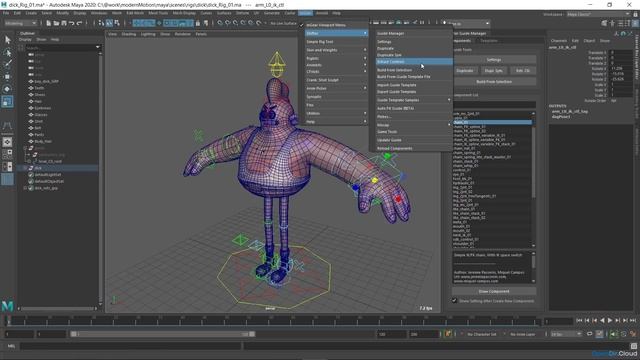Image resolution: width=640 pixels, height=360 pixels.
Task: Click the Dupl. Sym. button
Action: (x=493, y=71)
